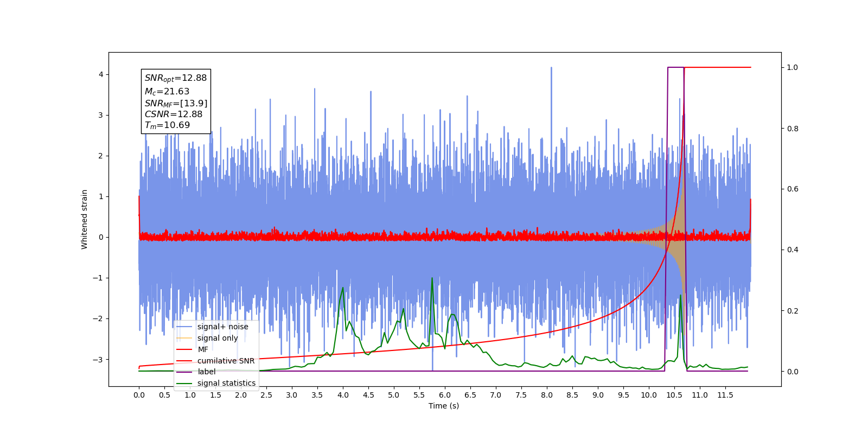The image size is (868, 434).
Task: Click the SNRopt=12.88 annotation text
Action: pyautogui.click(x=176, y=78)
